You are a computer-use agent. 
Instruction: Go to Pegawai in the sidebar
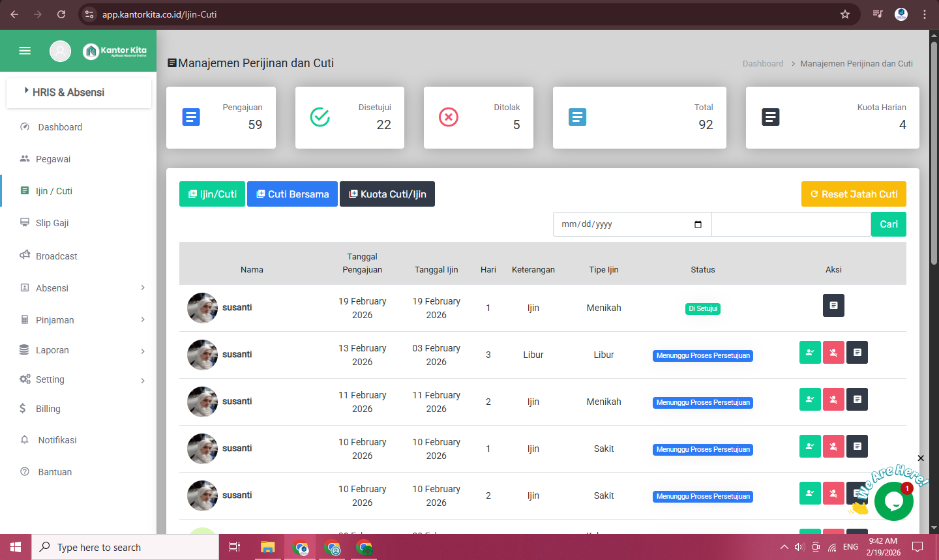tap(53, 159)
